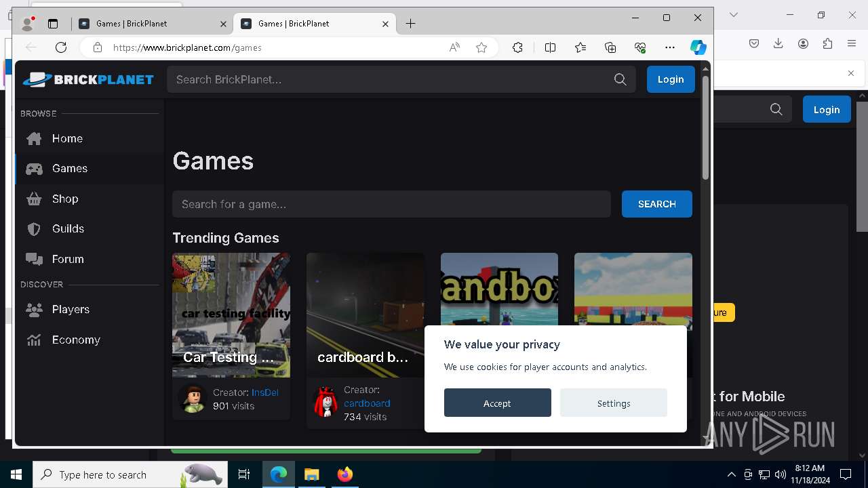
Task: Click the Forum chat bubbles icon
Action: [x=34, y=259]
